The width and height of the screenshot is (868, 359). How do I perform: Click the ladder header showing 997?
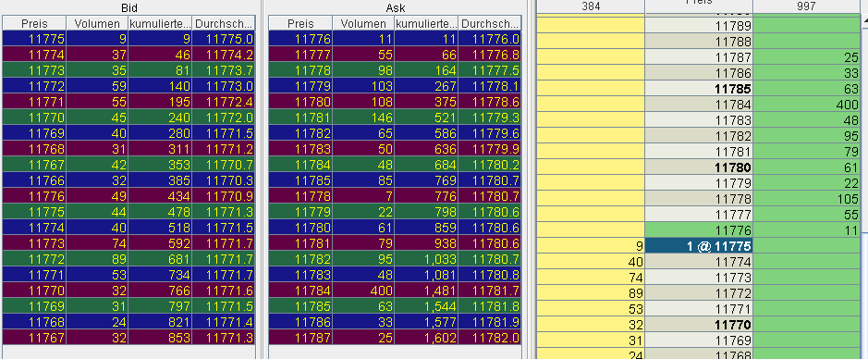coord(806,6)
